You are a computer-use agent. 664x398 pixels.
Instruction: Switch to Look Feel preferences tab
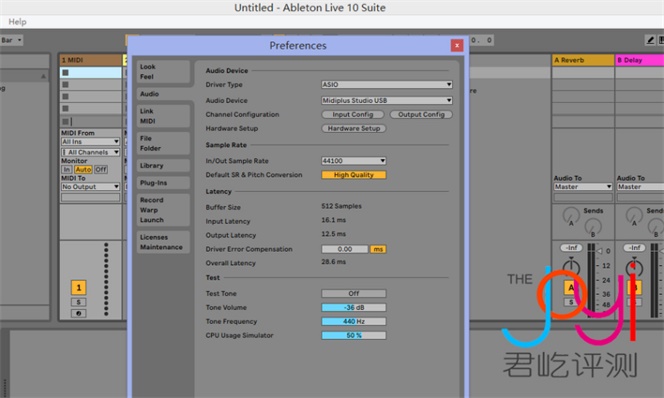pos(163,72)
